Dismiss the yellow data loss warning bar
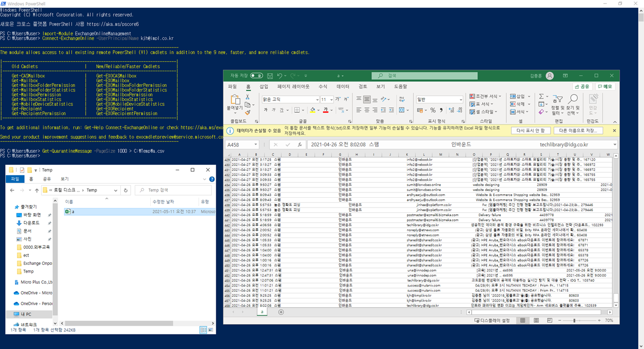 point(614,131)
